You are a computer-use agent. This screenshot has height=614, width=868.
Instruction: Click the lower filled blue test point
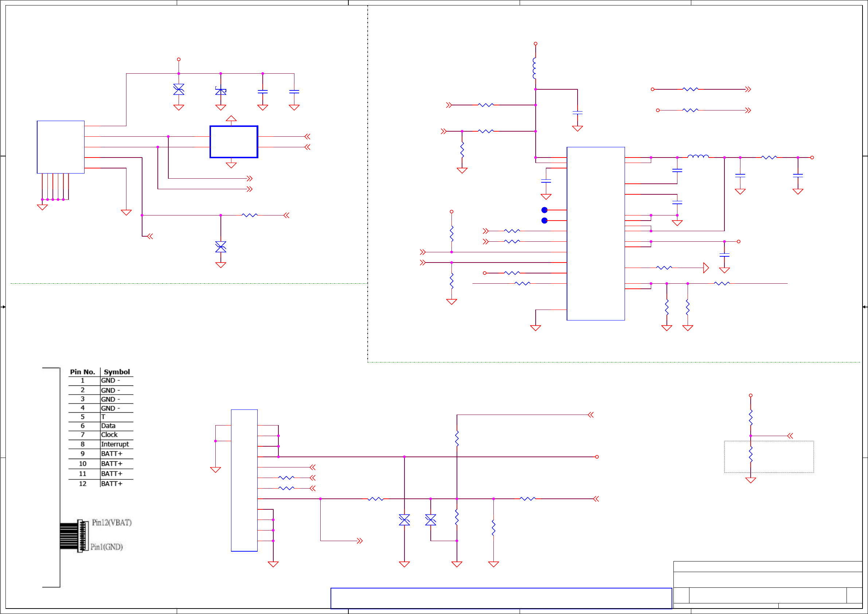[544, 221]
